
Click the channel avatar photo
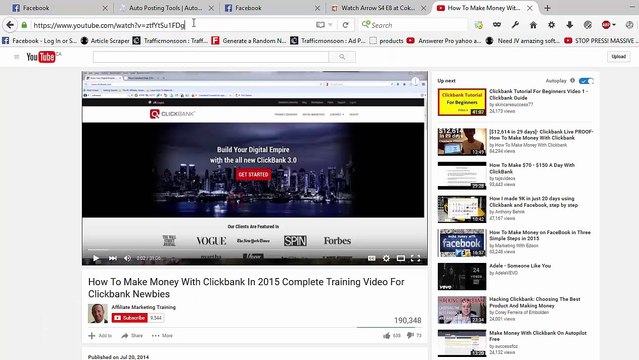click(x=98, y=313)
